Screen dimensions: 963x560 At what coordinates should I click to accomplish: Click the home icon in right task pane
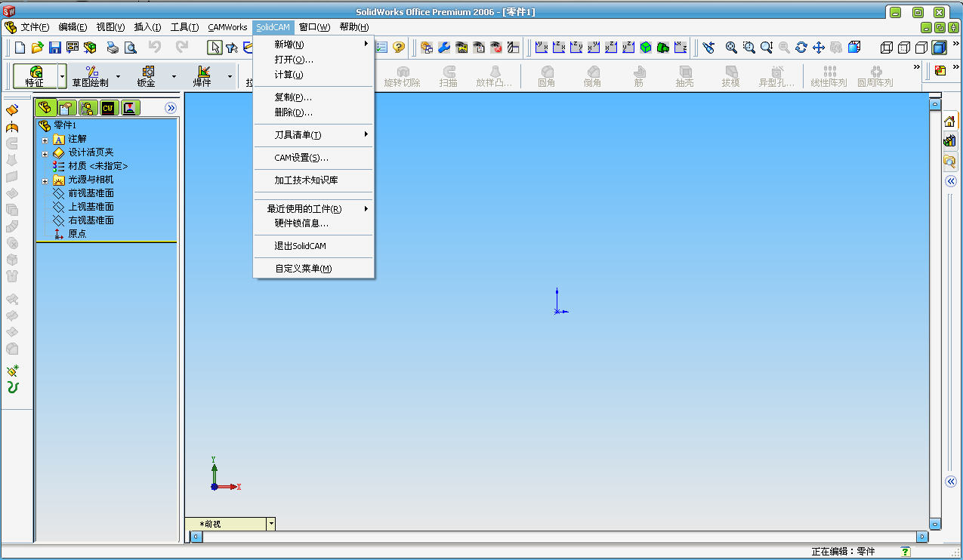click(950, 122)
